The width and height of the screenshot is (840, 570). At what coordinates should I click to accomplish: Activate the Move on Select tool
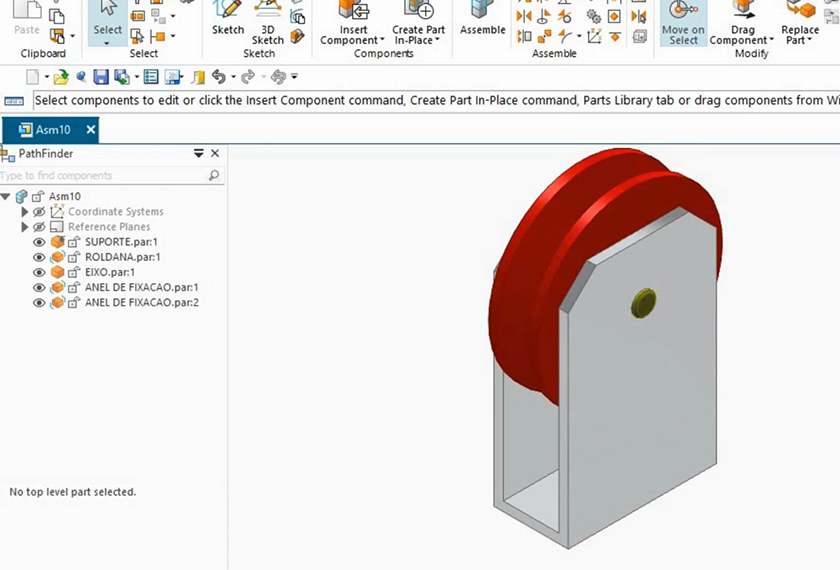click(x=683, y=22)
